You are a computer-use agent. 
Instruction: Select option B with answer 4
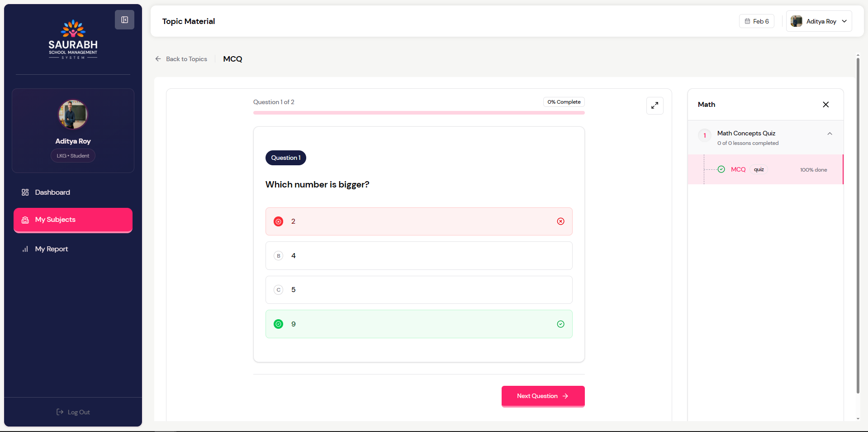click(x=418, y=256)
